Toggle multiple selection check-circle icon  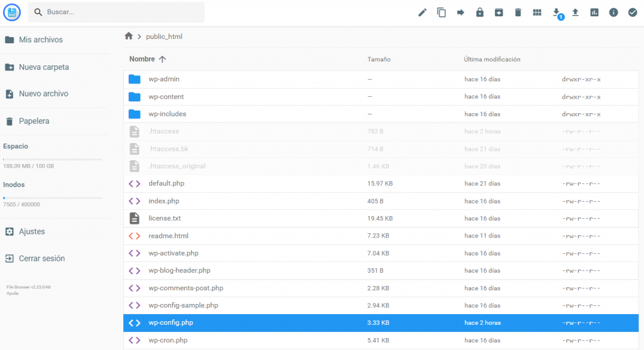tap(633, 13)
